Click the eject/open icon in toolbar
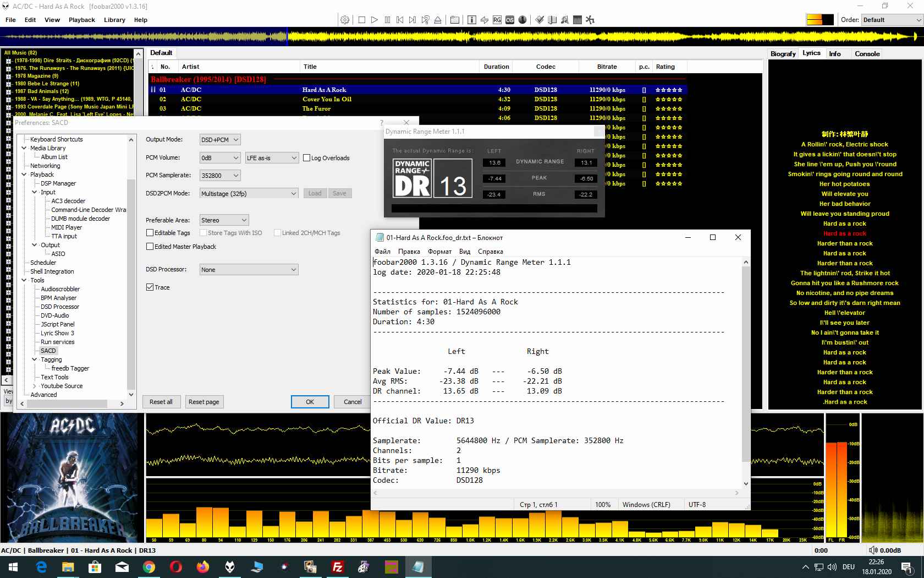924x578 pixels. pyautogui.click(x=438, y=20)
